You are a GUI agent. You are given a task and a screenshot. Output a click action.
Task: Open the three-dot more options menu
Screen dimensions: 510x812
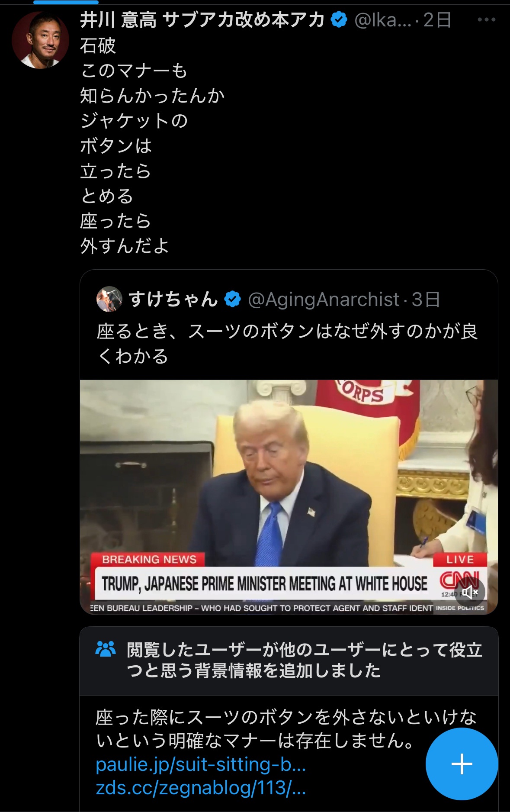[486, 20]
